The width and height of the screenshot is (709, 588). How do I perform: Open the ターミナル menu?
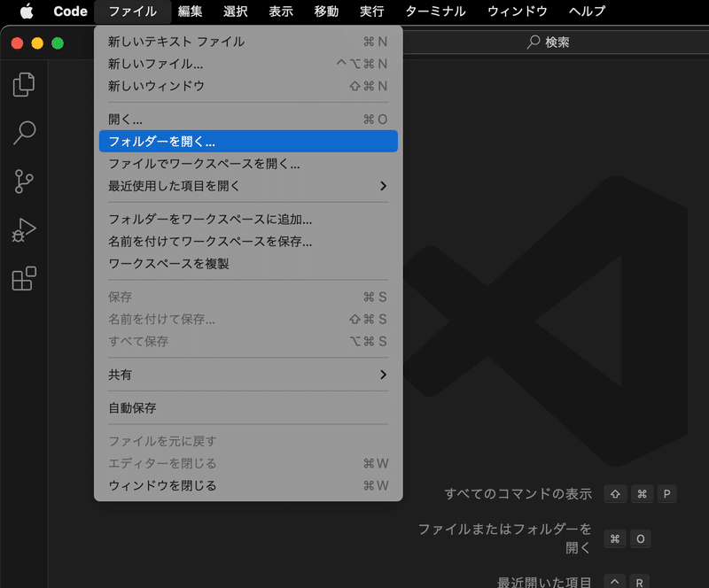click(x=435, y=11)
